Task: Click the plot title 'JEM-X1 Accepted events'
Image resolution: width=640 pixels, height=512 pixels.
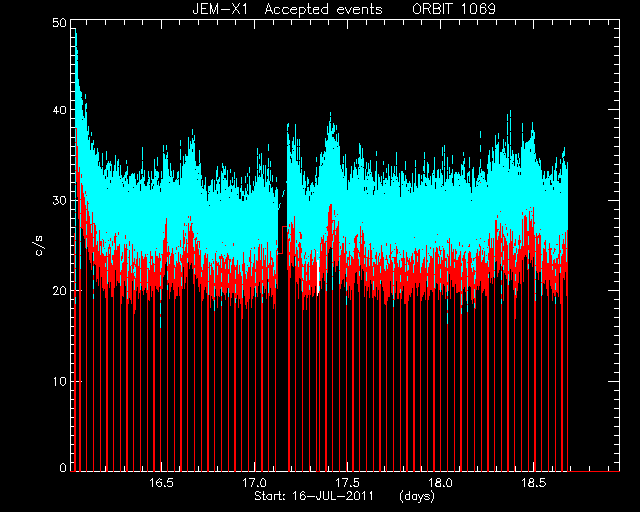Action: (x=287, y=9)
